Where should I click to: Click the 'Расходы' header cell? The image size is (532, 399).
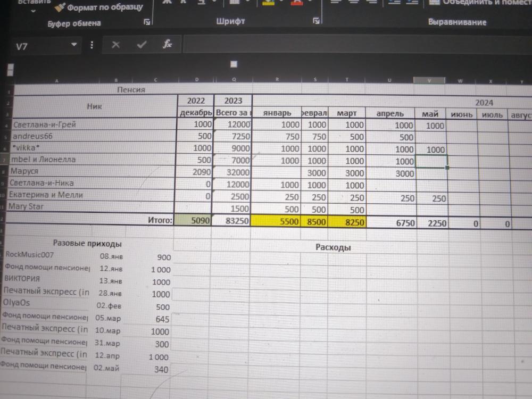pos(333,247)
